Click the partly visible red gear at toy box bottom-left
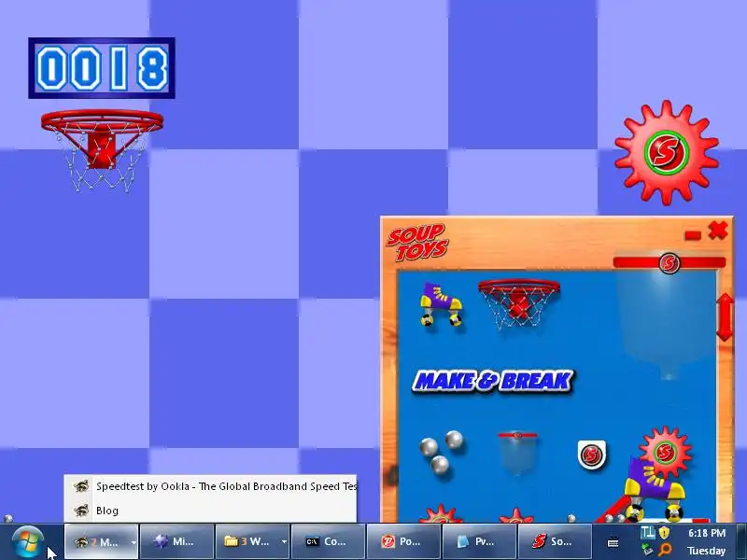 point(440,514)
